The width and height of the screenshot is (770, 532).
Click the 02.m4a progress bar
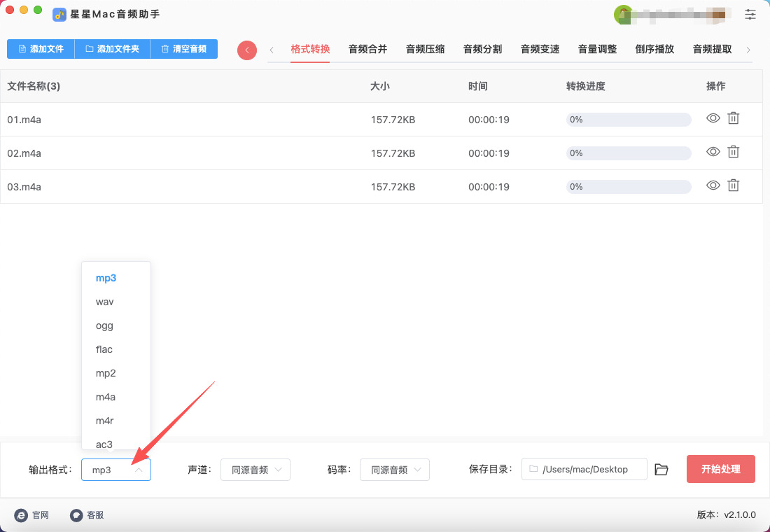click(629, 153)
